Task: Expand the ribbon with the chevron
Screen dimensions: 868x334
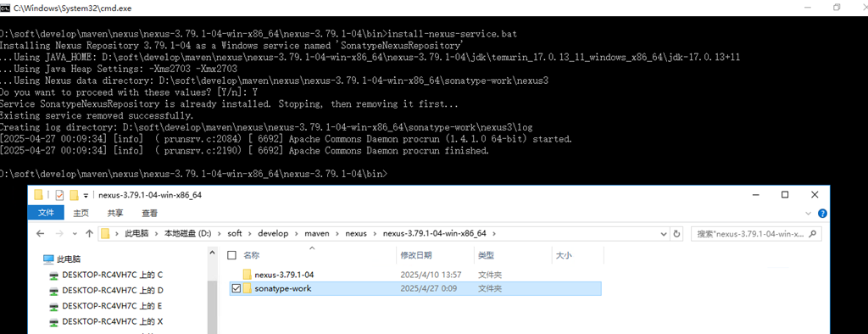Action: 808,214
